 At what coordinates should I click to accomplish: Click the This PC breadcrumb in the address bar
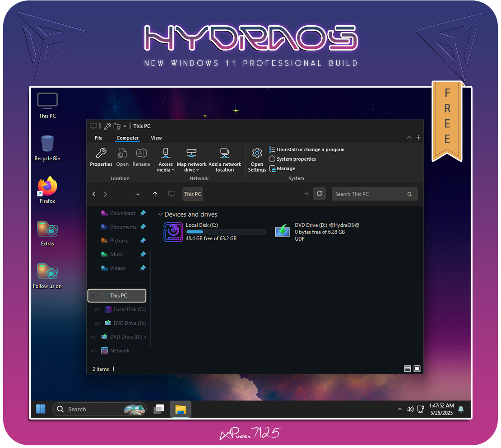pos(193,194)
